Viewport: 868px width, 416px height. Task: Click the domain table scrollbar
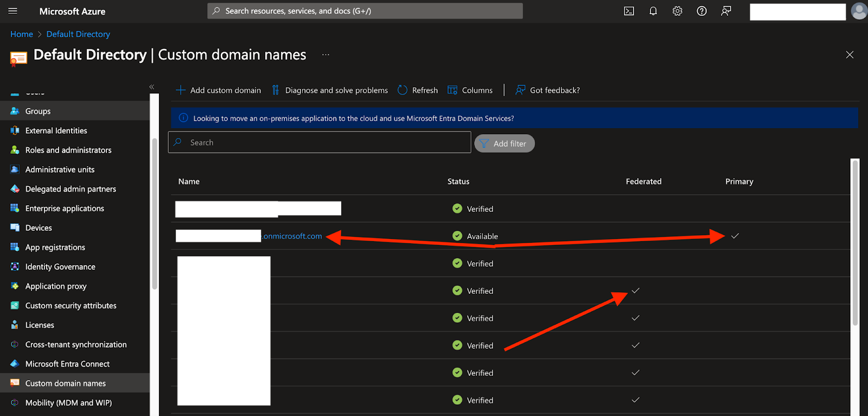click(x=855, y=242)
